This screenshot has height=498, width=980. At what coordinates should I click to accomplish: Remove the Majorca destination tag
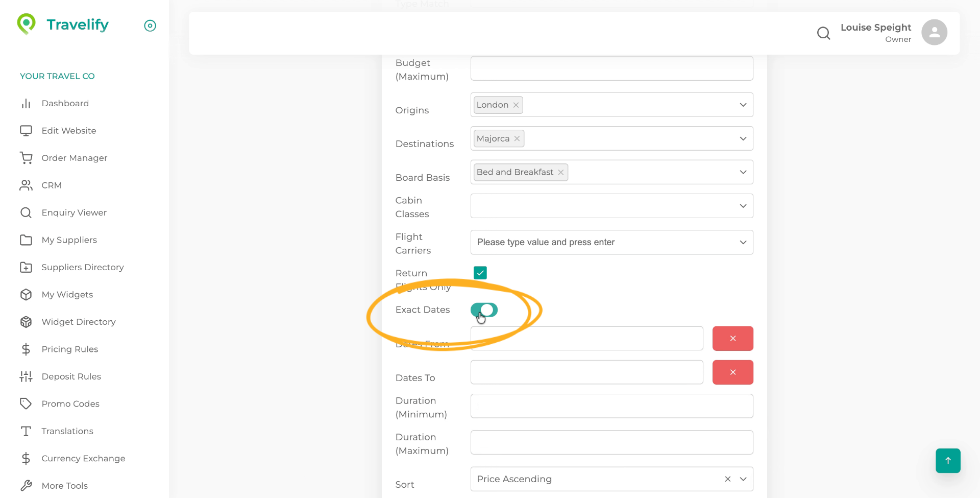[x=517, y=138]
